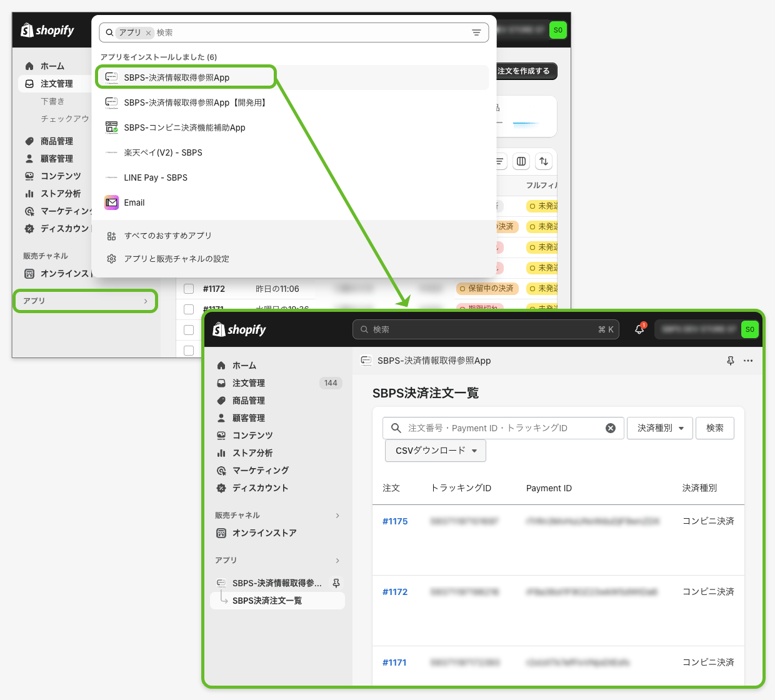The height and width of the screenshot is (700, 775).
Task: Expand 販売チャネル in the front window sidebar
Action: 278,516
